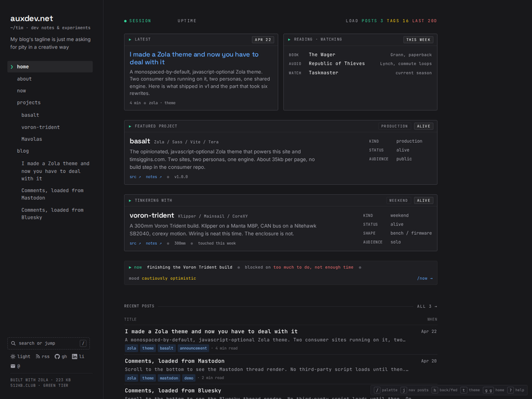
Task: Open recent post 'I made a Zola theme'
Action: pos(211,331)
